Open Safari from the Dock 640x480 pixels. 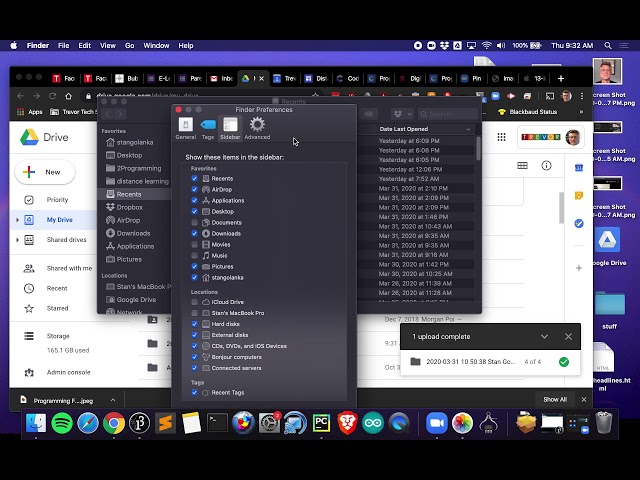88,423
